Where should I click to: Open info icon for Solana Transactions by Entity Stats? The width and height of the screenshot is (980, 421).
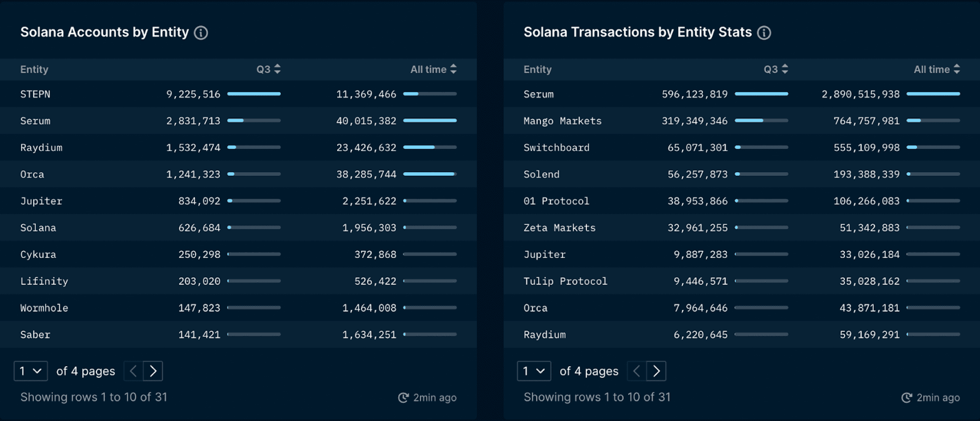pyautogui.click(x=764, y=33)
